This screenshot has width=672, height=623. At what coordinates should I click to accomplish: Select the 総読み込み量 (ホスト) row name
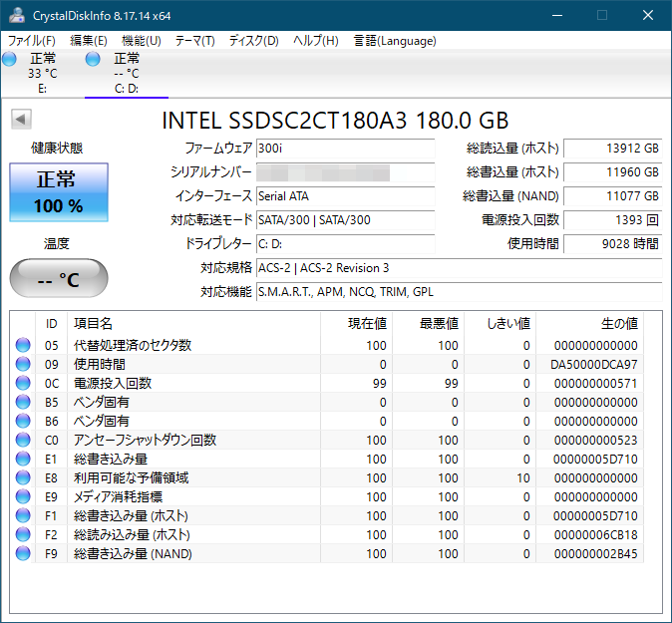pyautogui.click(x=132, y=534)
